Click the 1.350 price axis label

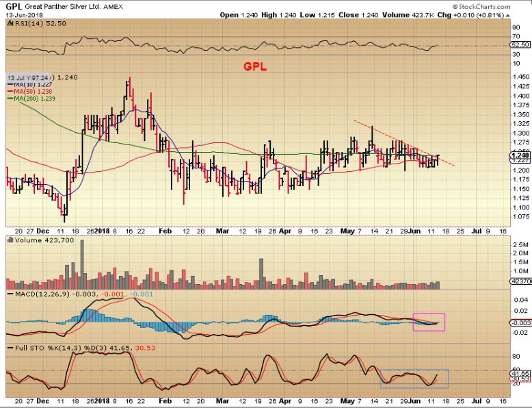tap(520, 114)
